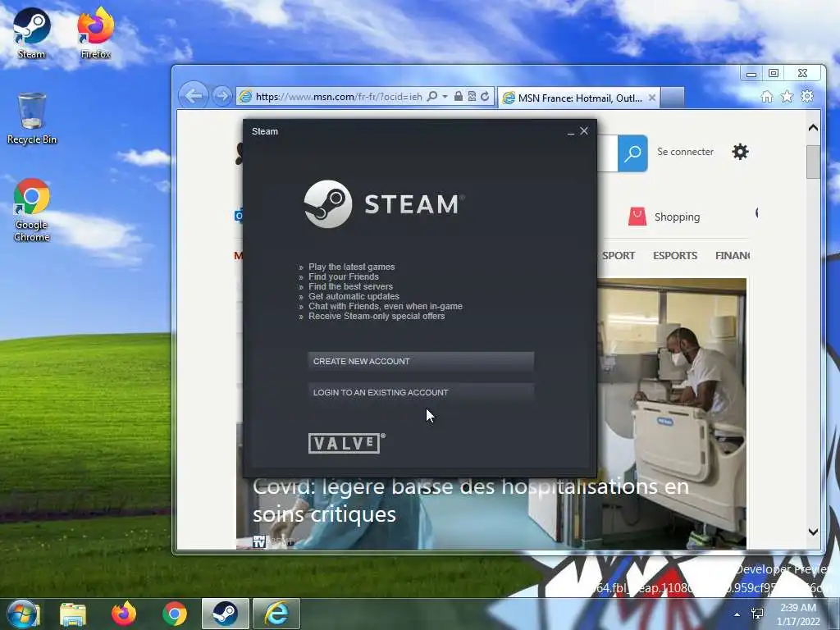840x630 pixels.
Task: Refresh the MSN page
Action: coord(485,97)
